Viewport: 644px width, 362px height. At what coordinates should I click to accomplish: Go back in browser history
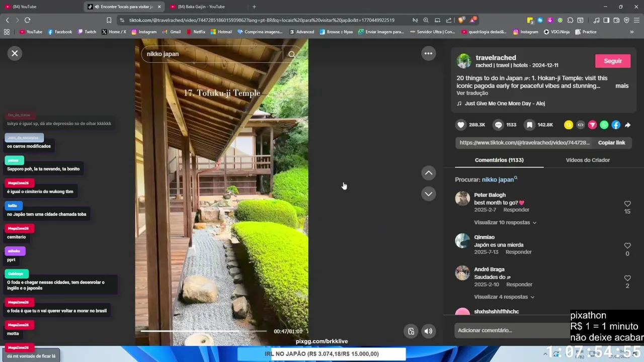[7, 20]
